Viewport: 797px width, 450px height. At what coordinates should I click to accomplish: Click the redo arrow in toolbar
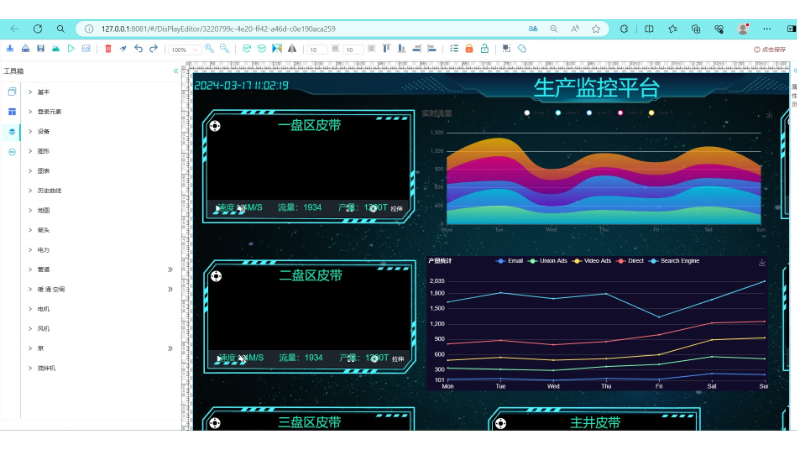153,48
